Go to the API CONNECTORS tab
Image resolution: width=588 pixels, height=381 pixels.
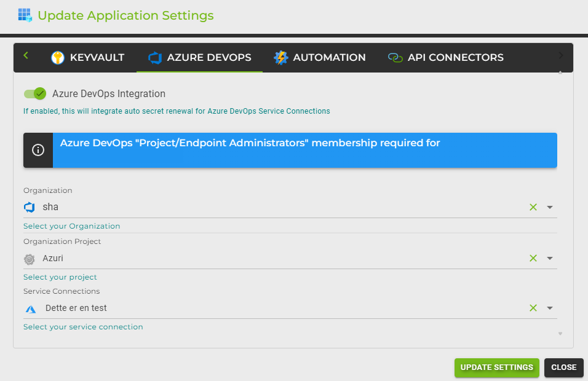coord(446,58)
